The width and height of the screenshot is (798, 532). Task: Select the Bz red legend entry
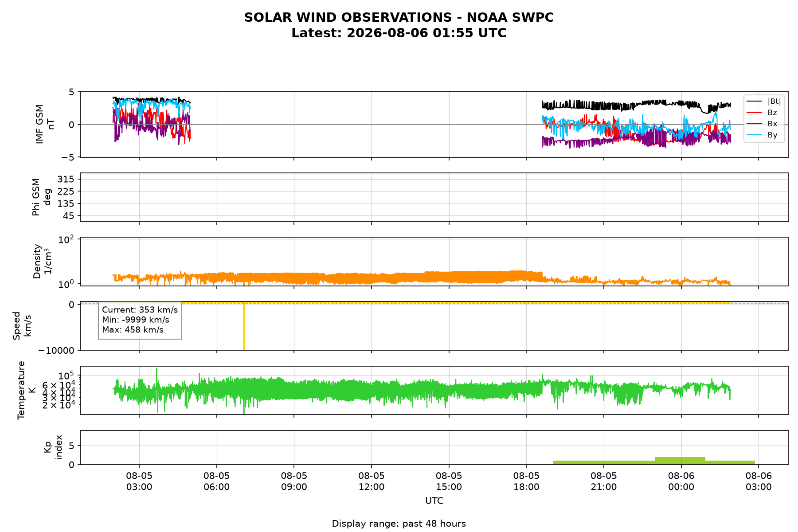click(x=762, y=113)
